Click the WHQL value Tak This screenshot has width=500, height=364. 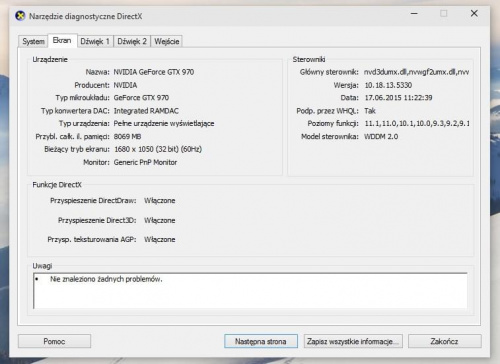370,111
